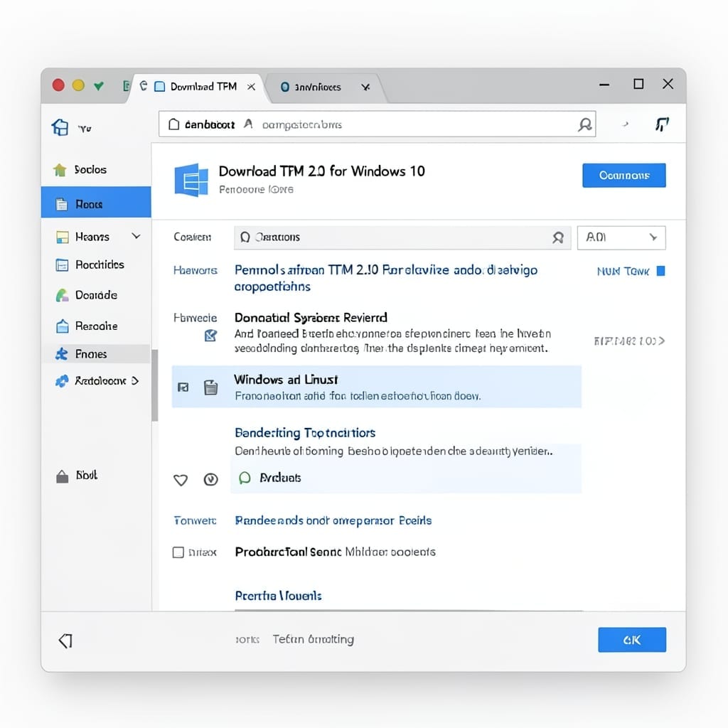This screenshot has width=728, height=728.
Task: Select Fnoies sidebar item
Action: [96, 354]
